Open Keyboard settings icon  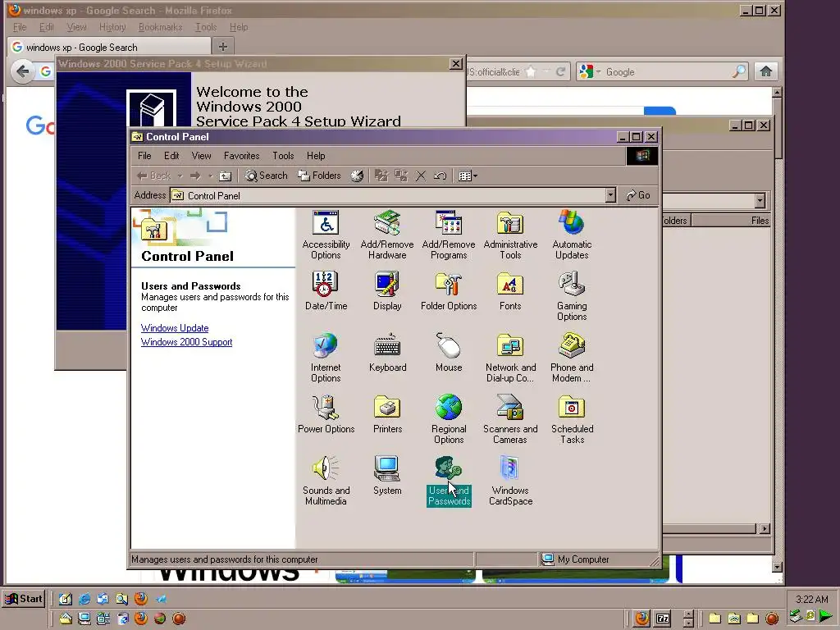click(x=387, y=353)
